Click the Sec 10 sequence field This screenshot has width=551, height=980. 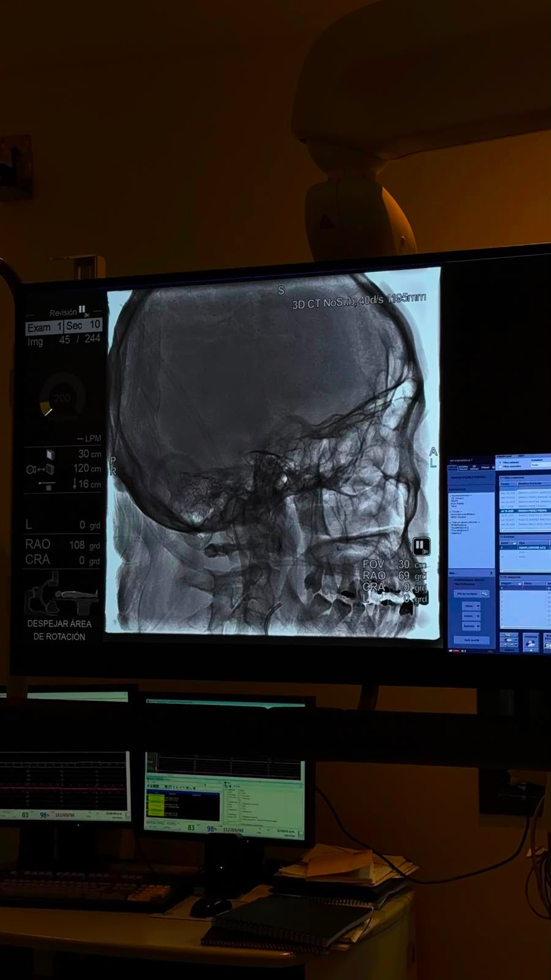pyautogui.click(x=83, y=325)
